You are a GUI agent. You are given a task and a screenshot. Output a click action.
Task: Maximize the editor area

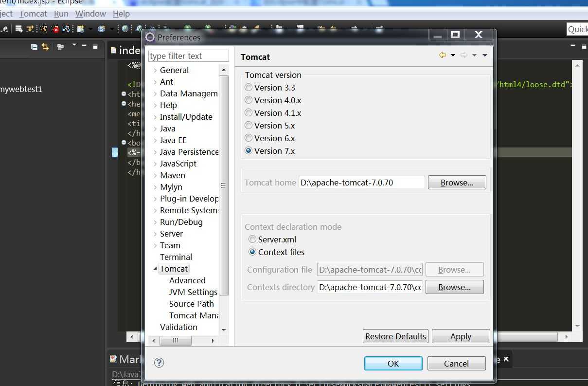pyautogui.click(x=583, y=46)
